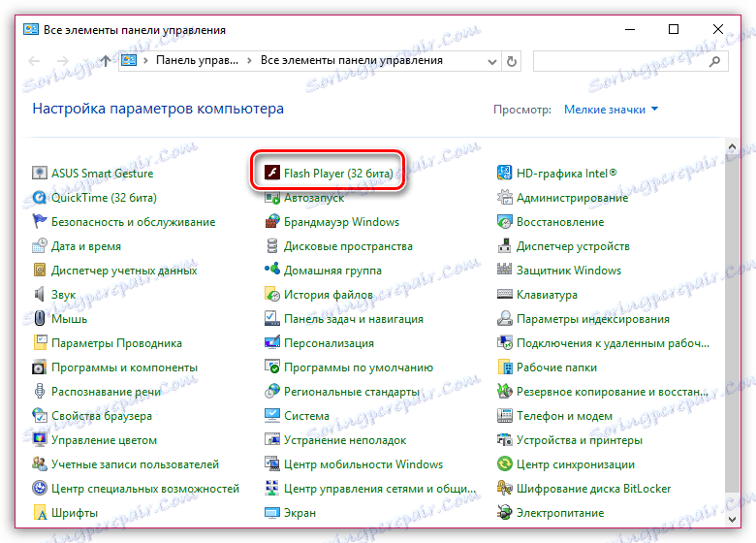Open Дата и время clock icon
This screenshot has height=543, width=756.
(40, 245)
